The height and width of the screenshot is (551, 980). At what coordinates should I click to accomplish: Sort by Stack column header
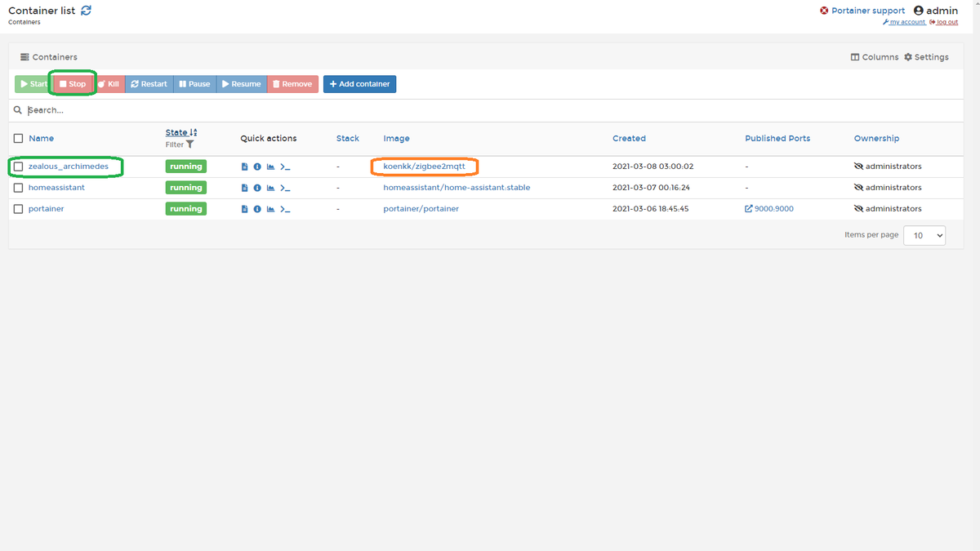(348, 139)
